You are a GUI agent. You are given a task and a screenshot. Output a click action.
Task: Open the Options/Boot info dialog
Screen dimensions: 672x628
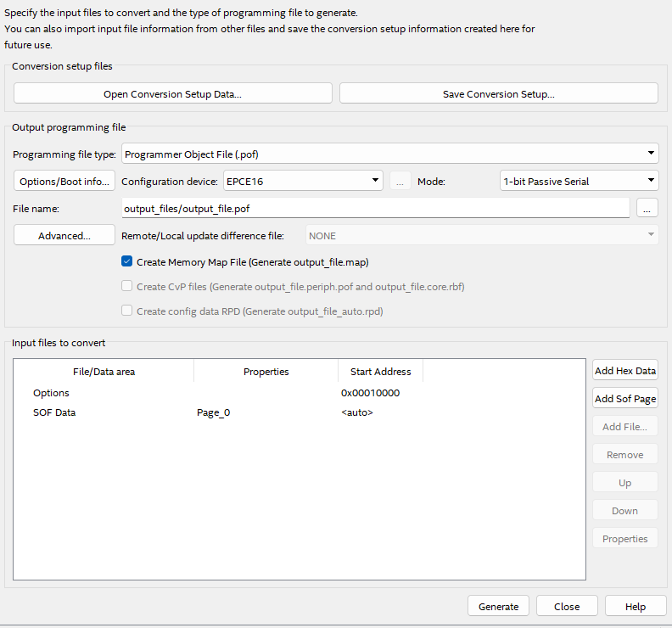click(64, 181)
